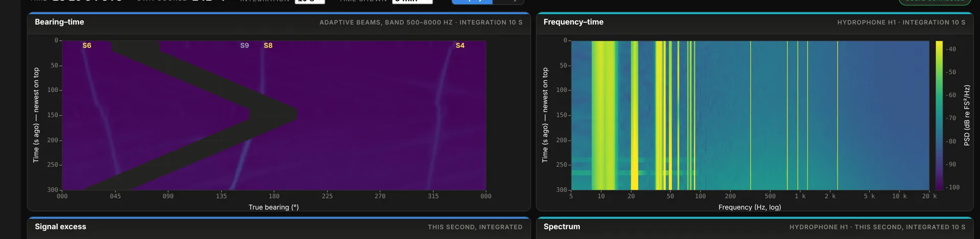Click the 200 Hz frequency tick label
Screen dimensions: 980x239
pos(730,196)
